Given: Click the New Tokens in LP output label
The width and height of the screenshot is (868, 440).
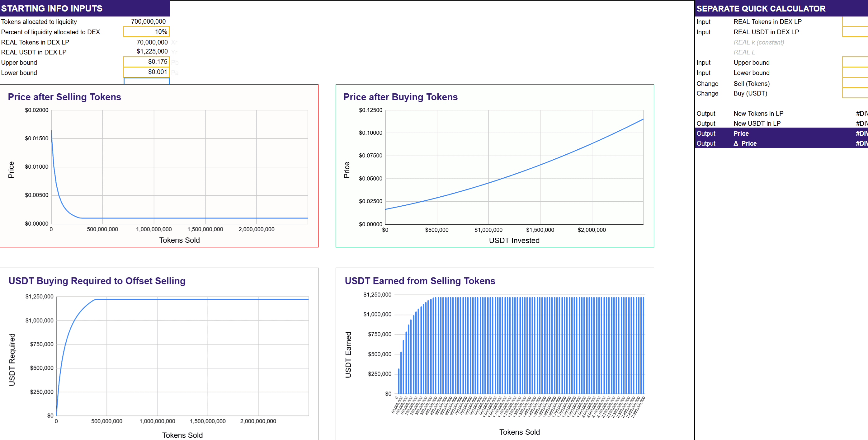Looking at the screenshot, I should 758,114.
